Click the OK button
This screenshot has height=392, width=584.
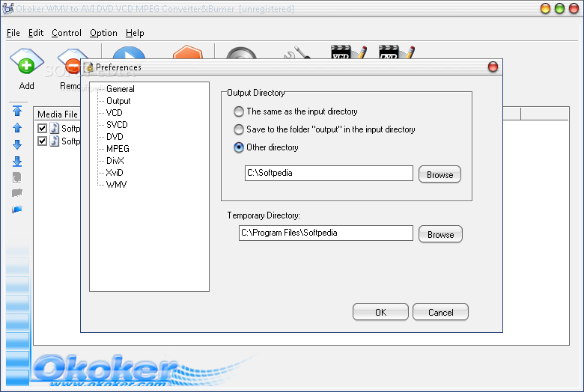[380, 312]
